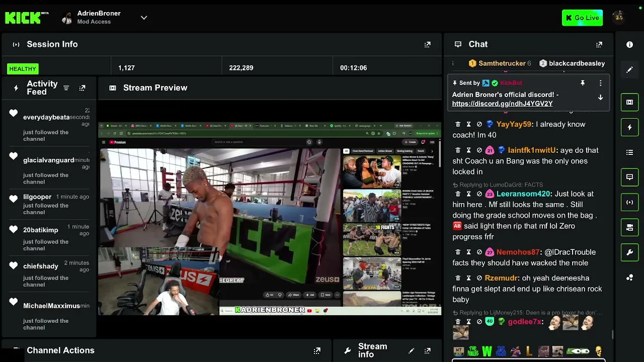
Task: Delete Leeransom420's chat message
Action: 458,194
